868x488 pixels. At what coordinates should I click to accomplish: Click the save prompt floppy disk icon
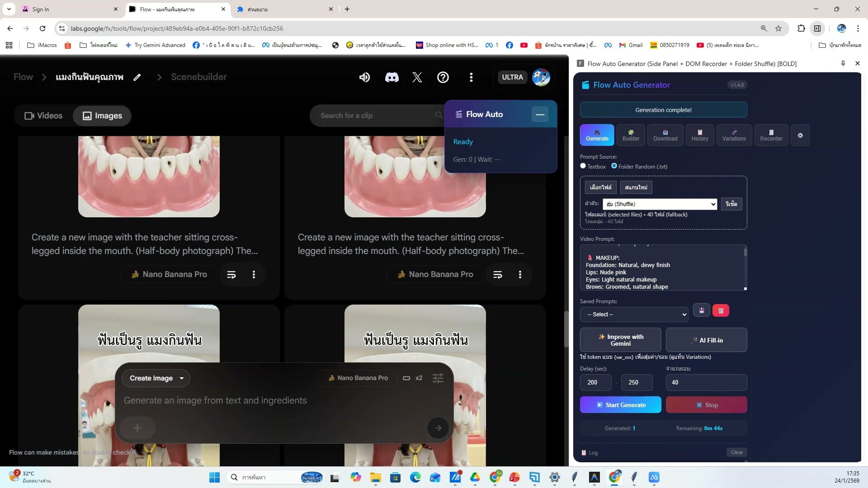[702, 311]
